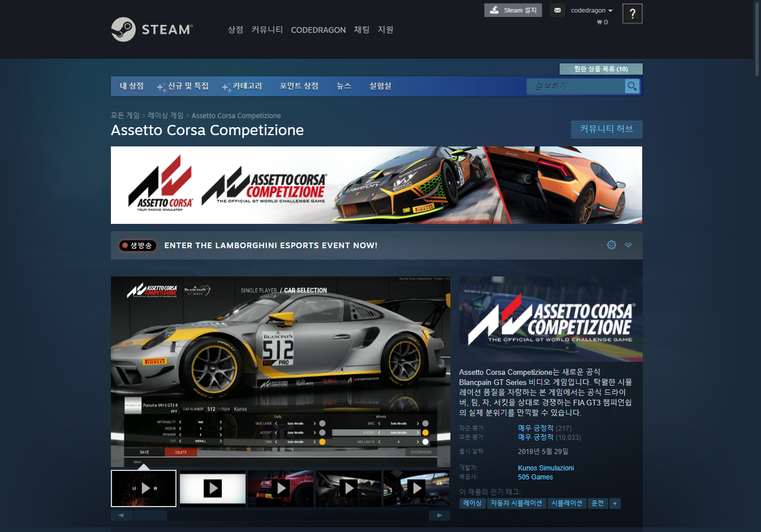Click the 자동차 시뮬레이션 tag
Image resolution: width=761 pixels, height=532 pixels.
[517, 503]
